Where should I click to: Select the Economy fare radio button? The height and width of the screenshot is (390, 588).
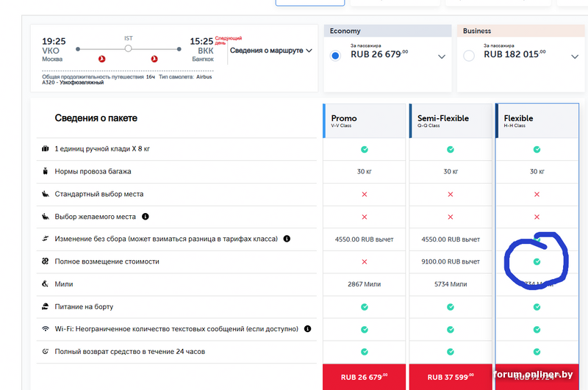pos(337,56)
